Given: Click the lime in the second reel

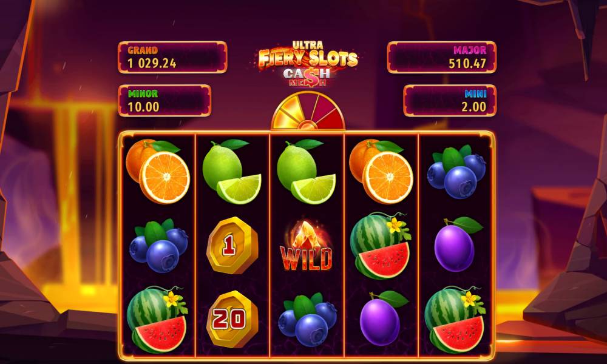Looking at the screenshot, I should [x=231, y=172].
